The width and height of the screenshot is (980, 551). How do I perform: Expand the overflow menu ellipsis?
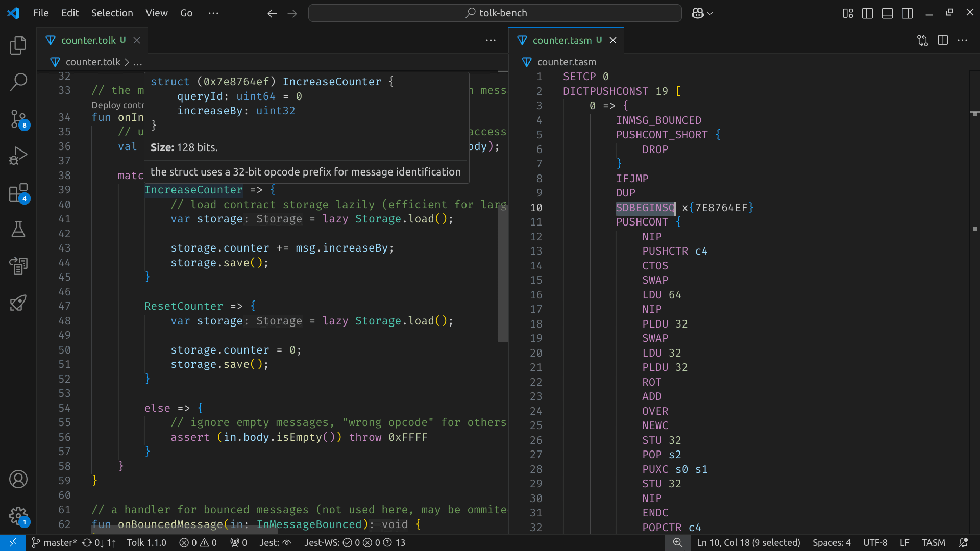pyautogui.click(x=213, y=13)
